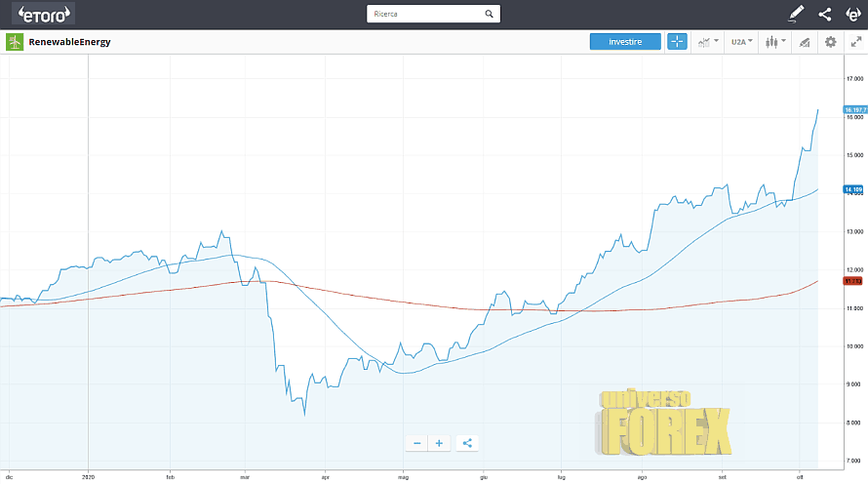Click the search magnifier icon
This screenshot has width=868, height=484.
pyautogui.click(x=490, y=14)
